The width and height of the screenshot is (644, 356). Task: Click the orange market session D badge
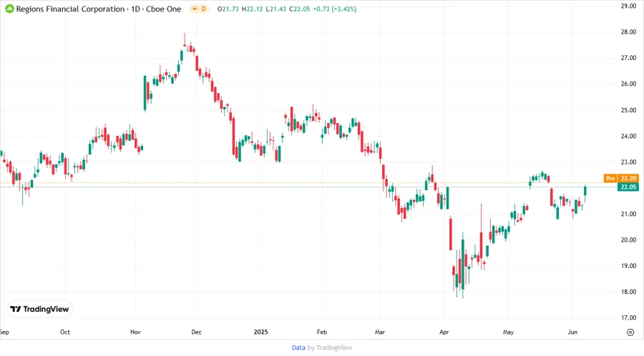click(199, 9)
